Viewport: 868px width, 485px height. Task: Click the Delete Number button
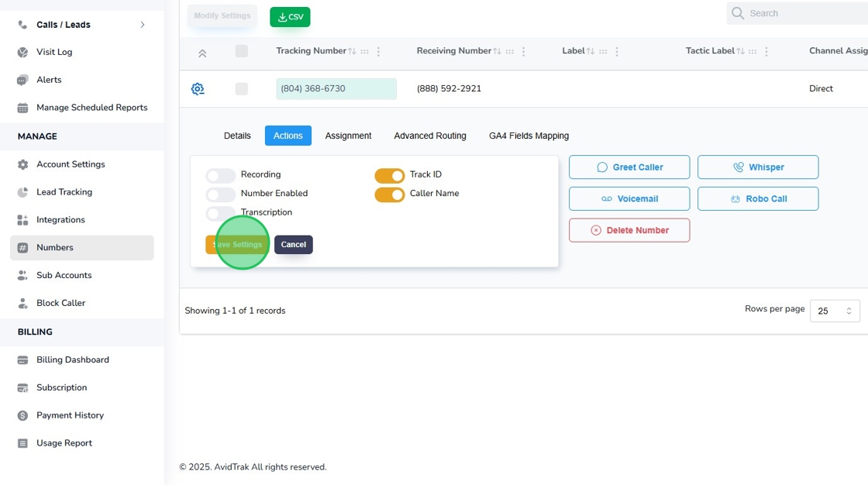(x=629, y=230)
